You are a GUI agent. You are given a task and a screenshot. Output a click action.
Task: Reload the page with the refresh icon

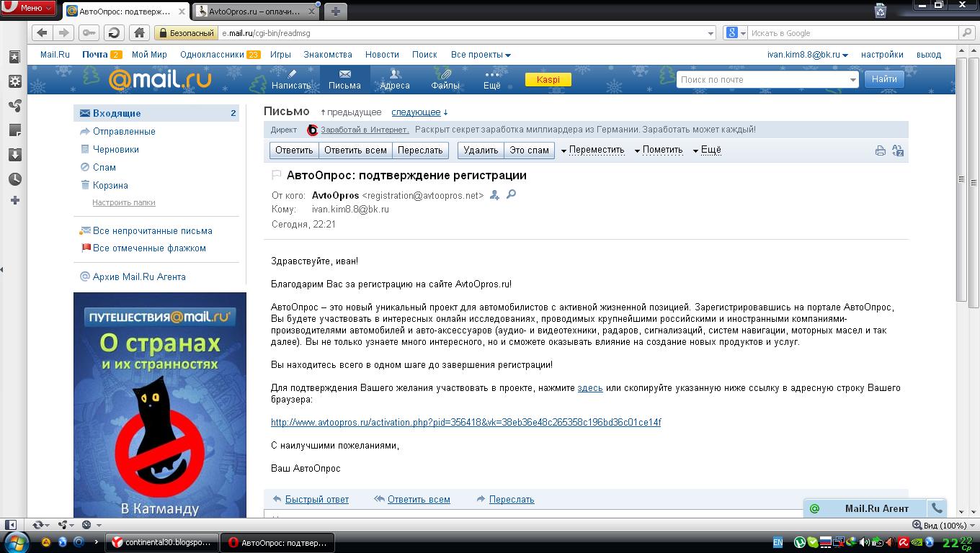(113, 32)
